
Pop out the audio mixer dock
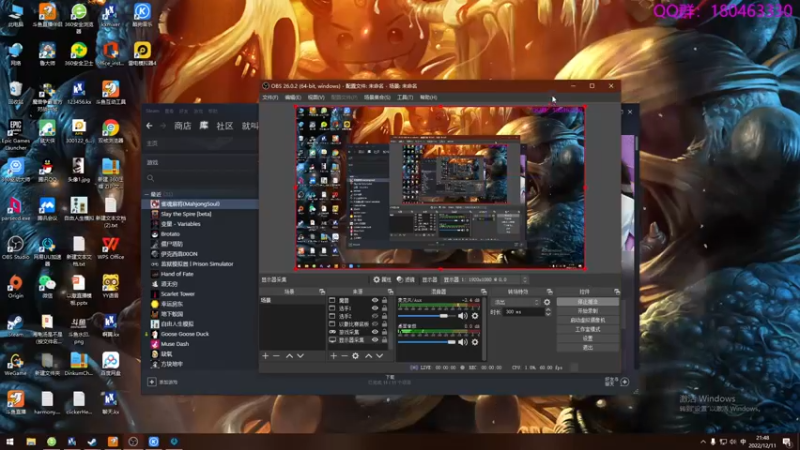(484, 292)
